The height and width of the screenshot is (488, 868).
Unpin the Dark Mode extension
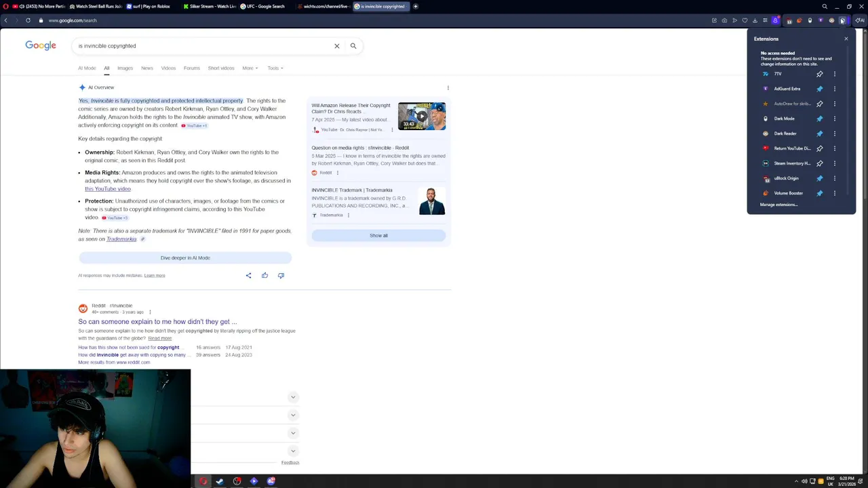(x=820, y=119)
